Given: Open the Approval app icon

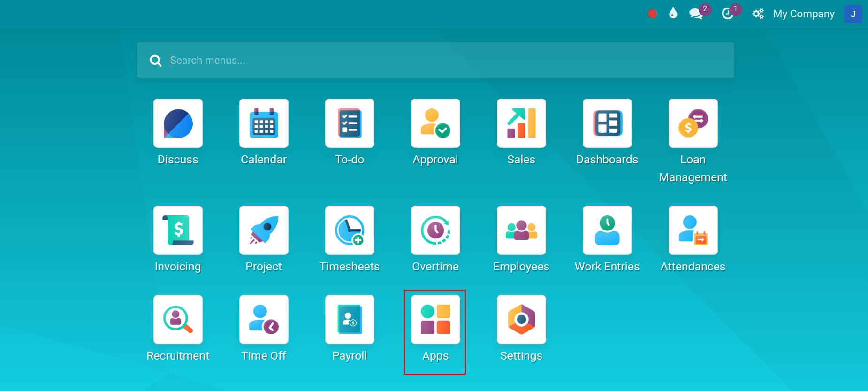Looking at the screenshot, I should click(435, 123).
